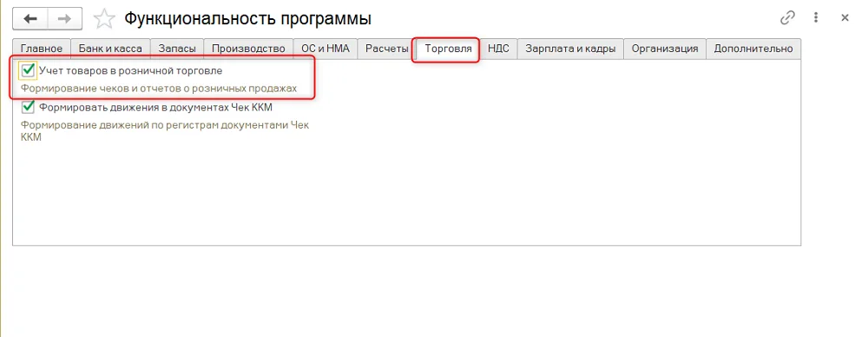868x337 pixels.
Task: Uncheck Учет товаров в розничной торговле
Action: point(28,70)
